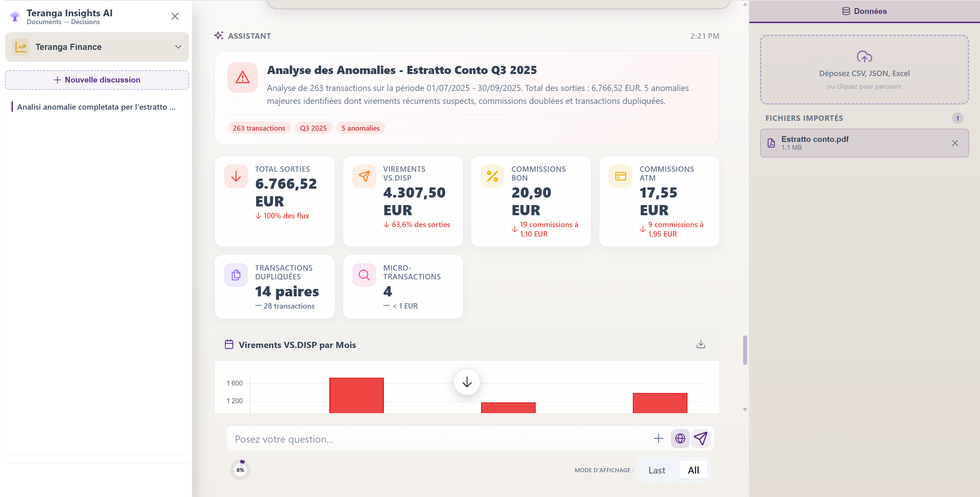Click the 17,55 EUR commissions ATM value
The height and width of the screenshot is (497, 980).
658,201
